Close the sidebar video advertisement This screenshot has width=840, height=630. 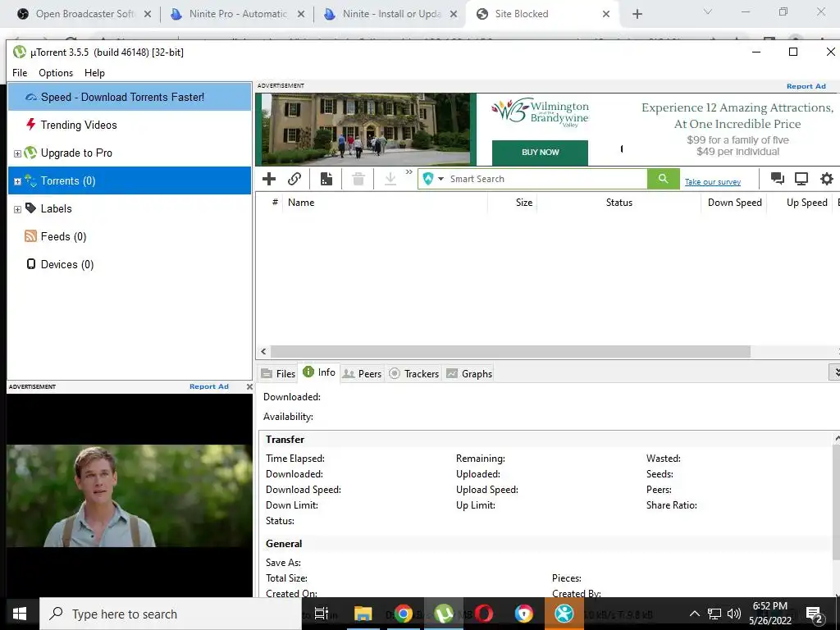coord(249,386)
